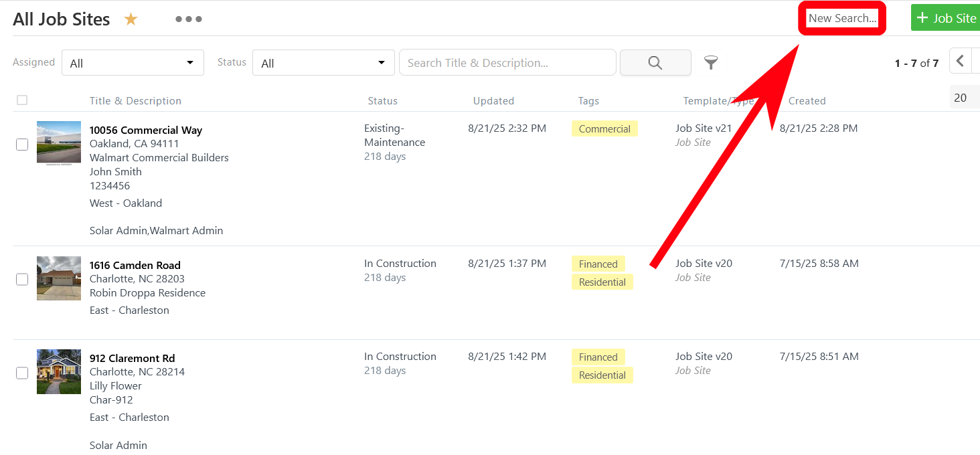
Task: Focus the Search Title & Description field
Action: [x=507, y=63]
